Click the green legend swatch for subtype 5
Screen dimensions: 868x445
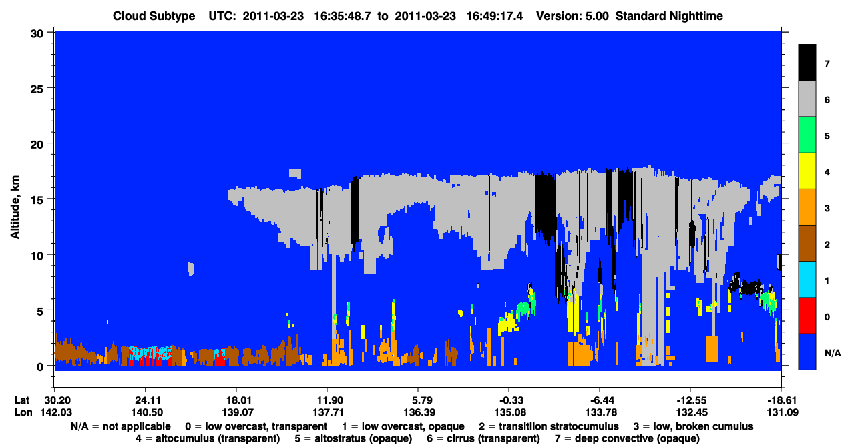click(807, 135)
